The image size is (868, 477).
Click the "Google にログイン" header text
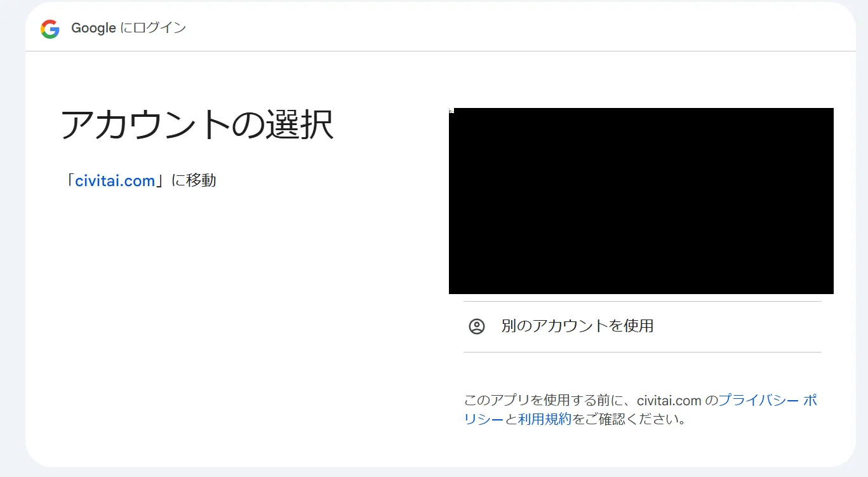128,29
